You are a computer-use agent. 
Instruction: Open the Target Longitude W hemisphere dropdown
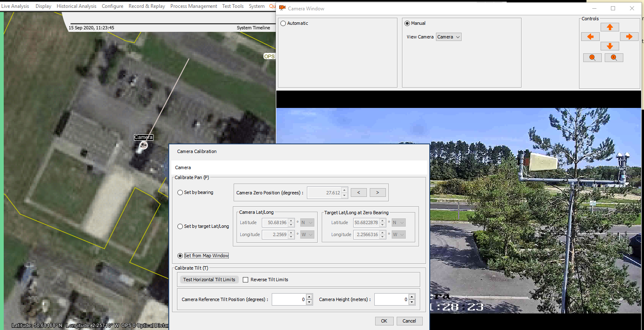(398, 235)
